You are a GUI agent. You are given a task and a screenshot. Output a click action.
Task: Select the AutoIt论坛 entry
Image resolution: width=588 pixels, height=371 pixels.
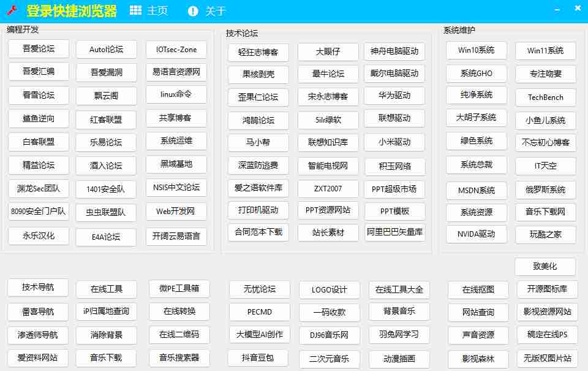pyautogui.click(x=106, y=48)
